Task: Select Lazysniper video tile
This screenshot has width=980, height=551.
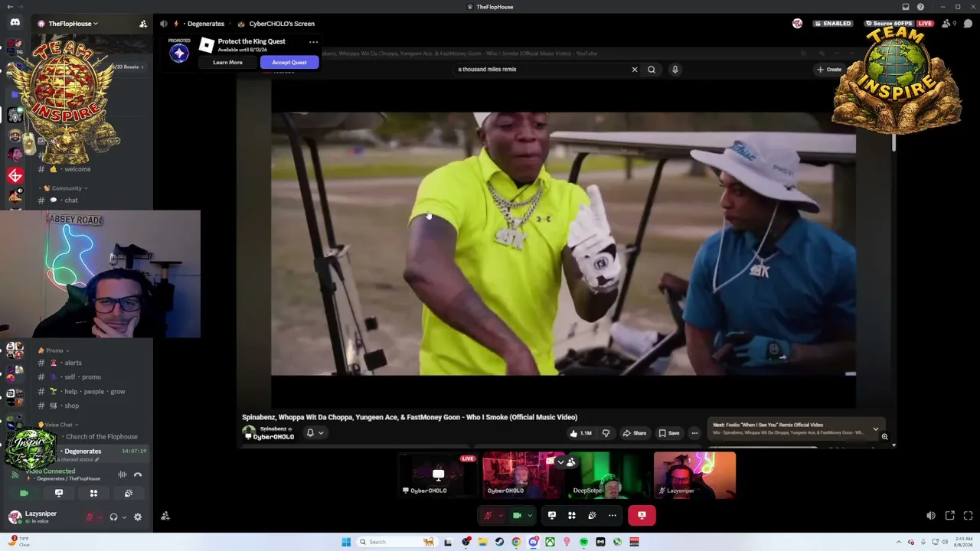Action: [694, 474]
